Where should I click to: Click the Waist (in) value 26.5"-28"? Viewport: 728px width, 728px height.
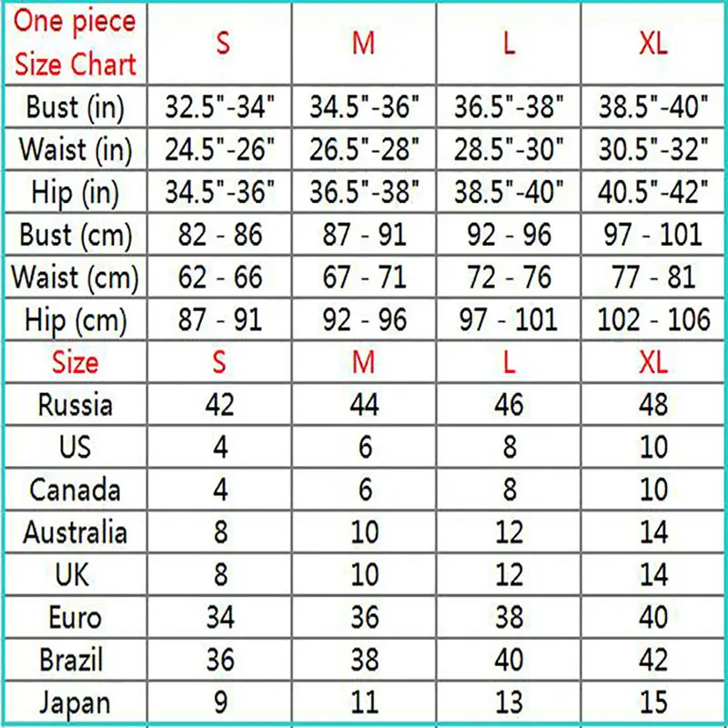(x=363, y=150)
